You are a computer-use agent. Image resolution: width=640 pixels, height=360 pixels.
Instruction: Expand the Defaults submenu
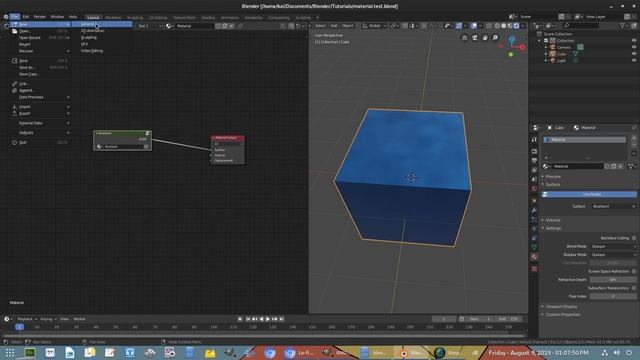tap(40, 133)
